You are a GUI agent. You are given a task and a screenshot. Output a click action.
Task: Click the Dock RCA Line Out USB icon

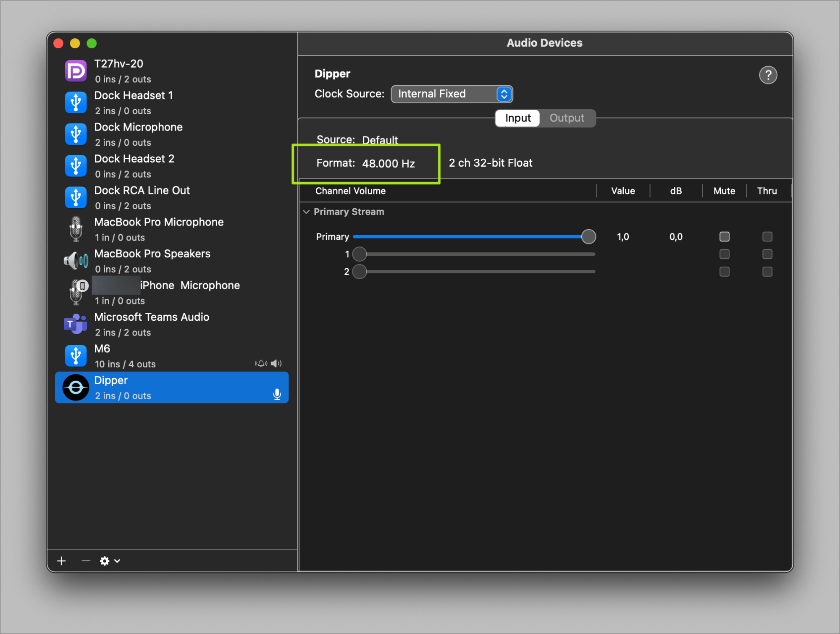click(x=76, y=197)
